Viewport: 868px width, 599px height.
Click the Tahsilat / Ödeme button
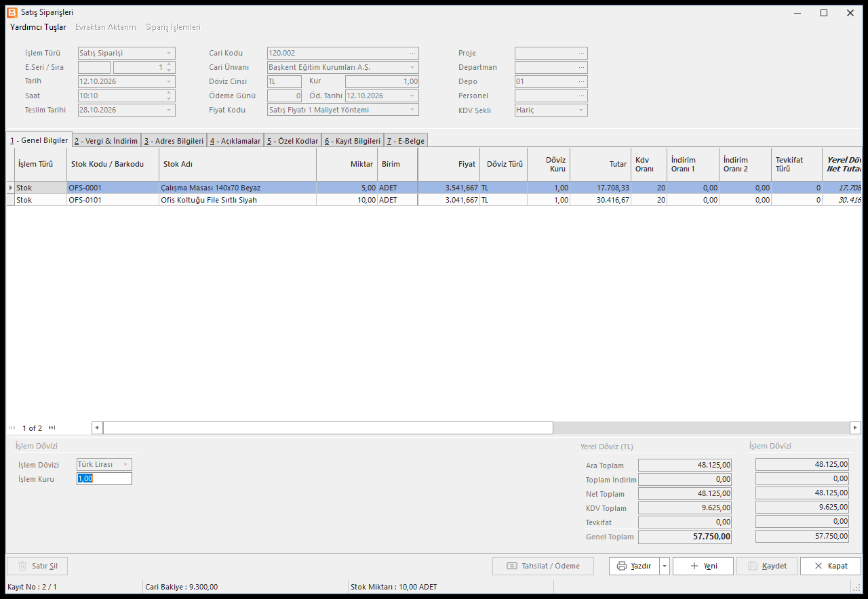click(x=543, y=566)
